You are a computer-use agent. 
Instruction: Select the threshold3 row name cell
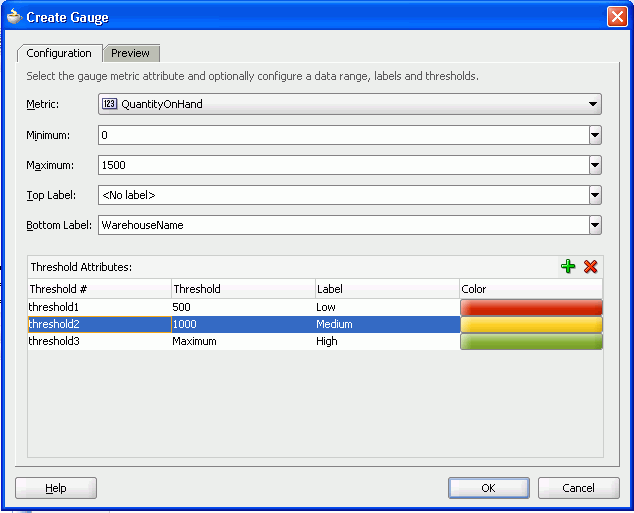click(99, 341)
